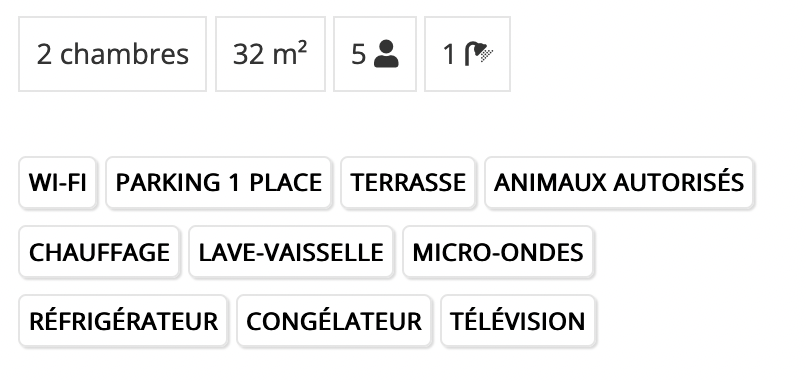This screenshot has width=806, height=382.
Task: Choose the LAVE-VAISSELLE tag
Action: click(291, 252)
